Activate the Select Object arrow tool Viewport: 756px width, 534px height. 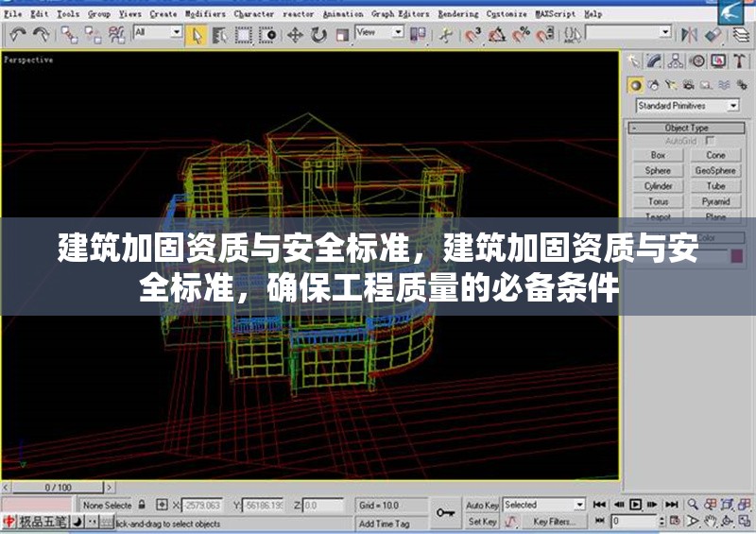(x=197, y=35)
